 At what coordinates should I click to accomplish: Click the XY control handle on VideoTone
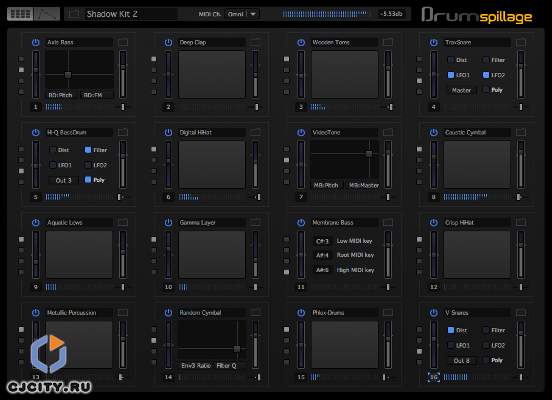[x=369, y=154]
